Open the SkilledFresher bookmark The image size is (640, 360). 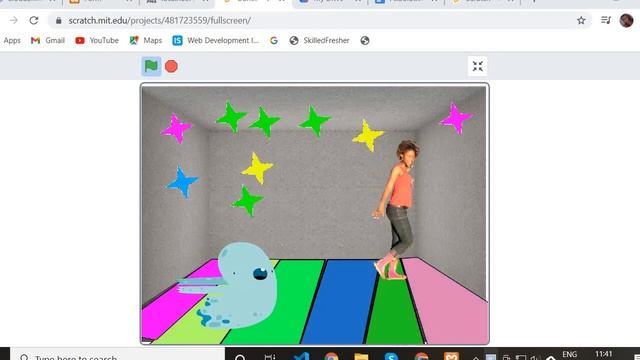pyautogui.click(x=320, y=40)
